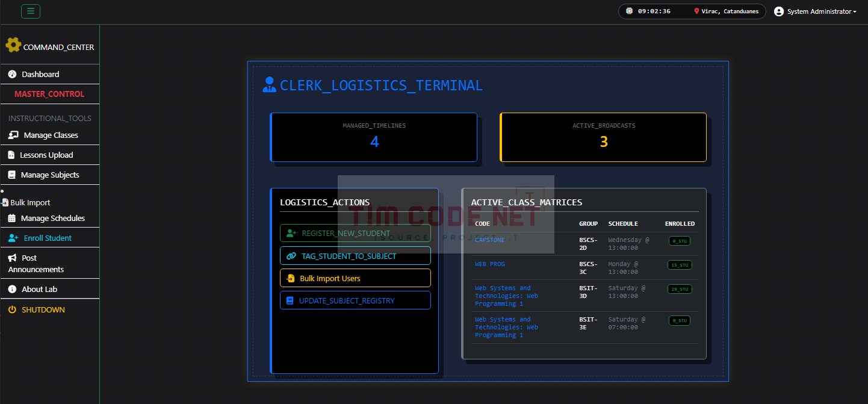This screenshot has width=868, height=404.
Task: Click the clerk icon beside CLERK_LOGISTICS_TERMINAL
Action: pos(269,84)
